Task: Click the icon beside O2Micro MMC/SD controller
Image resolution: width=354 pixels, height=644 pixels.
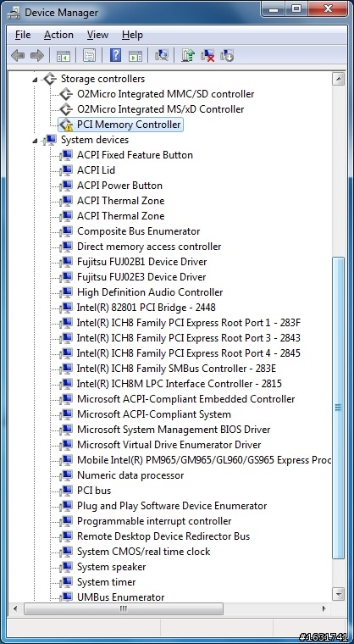Action: pos(66,94)
